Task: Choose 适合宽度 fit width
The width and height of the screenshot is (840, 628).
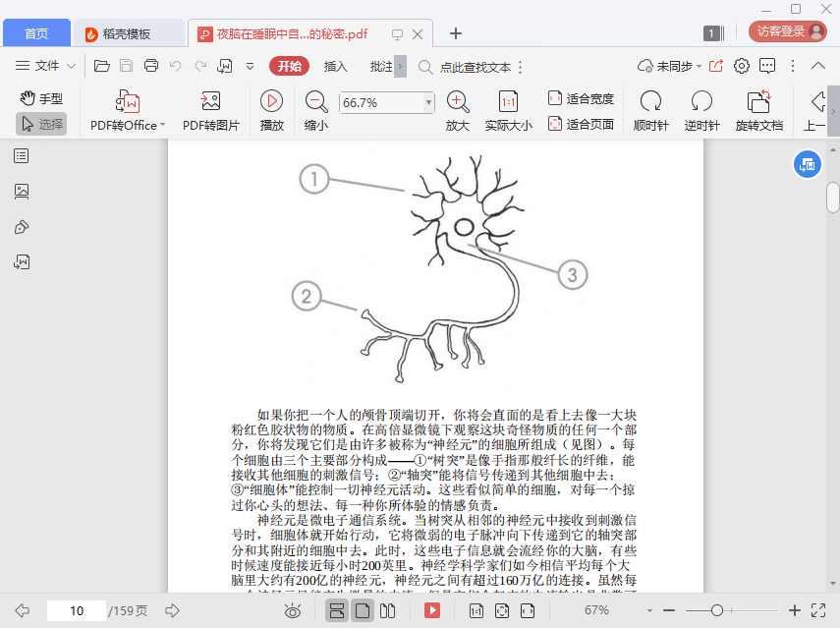Action: 581,98
